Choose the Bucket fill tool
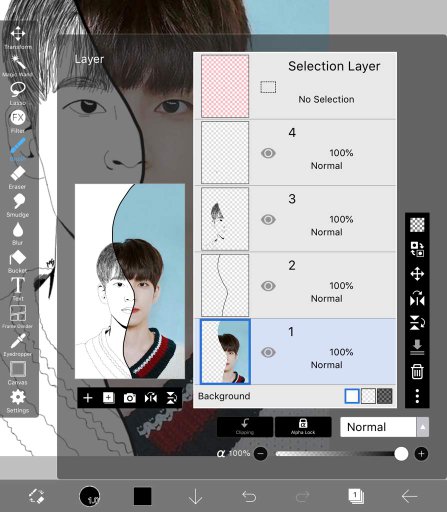This screenshot has width=447, height=512. [18, 262]
